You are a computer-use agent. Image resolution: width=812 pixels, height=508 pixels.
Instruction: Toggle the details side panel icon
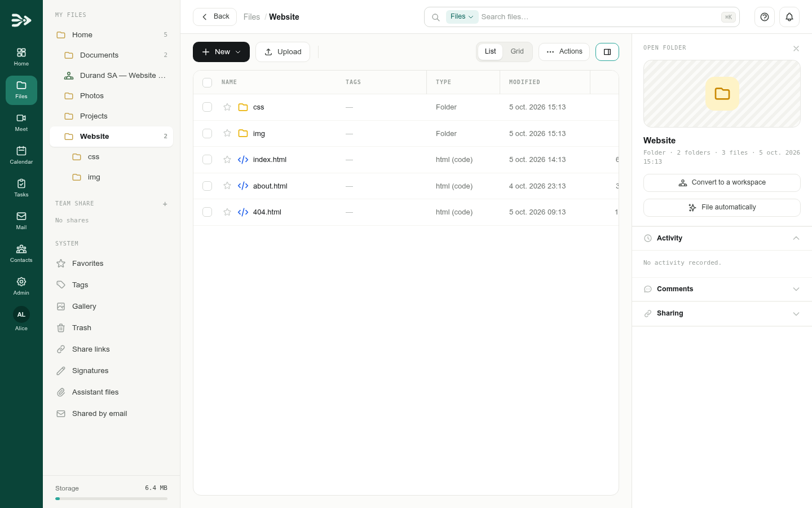607,52
